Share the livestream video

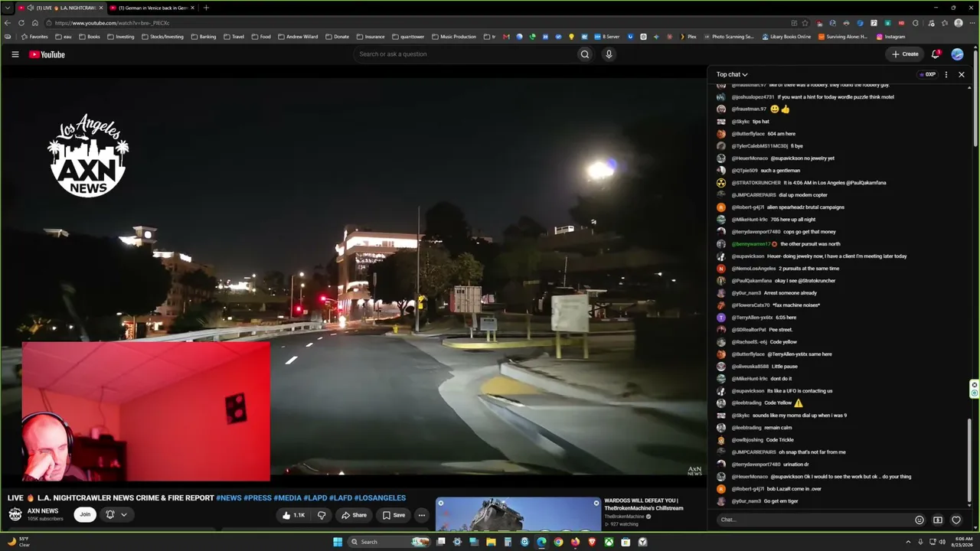click(x=354, y=515)
